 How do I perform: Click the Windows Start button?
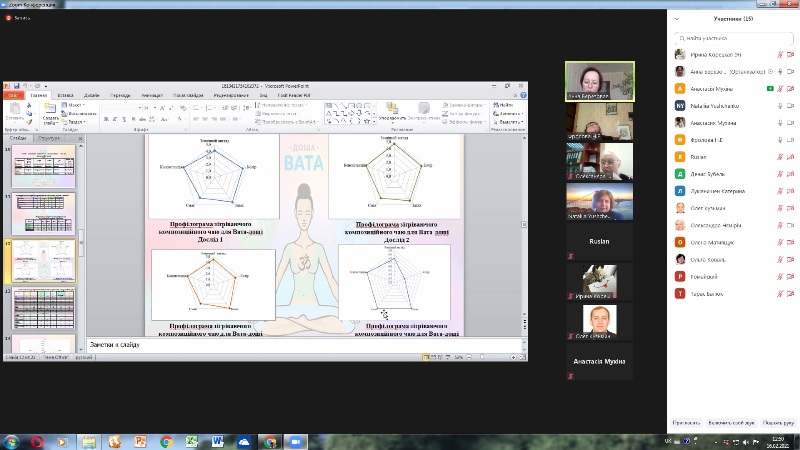11,441
